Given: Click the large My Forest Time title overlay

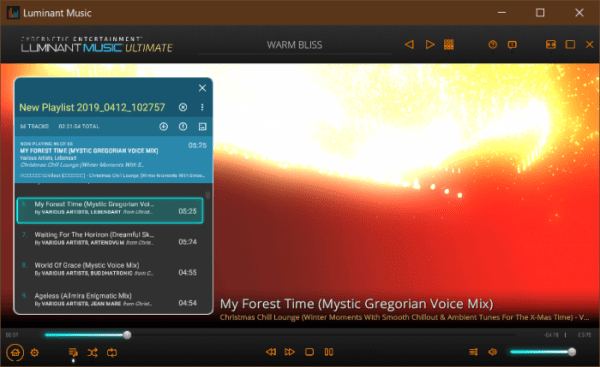Looking at the screenshot, I should [x=356, y=304].
